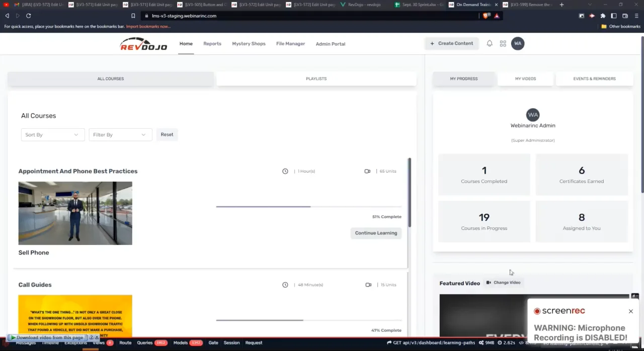
Task: Click clock icon beside 1 Hour(s)
Action: (x=285, y=171)
